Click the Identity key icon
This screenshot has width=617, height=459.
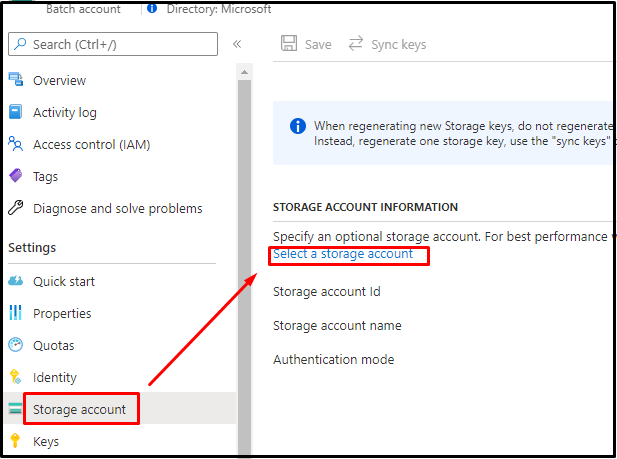click(16, 377)
